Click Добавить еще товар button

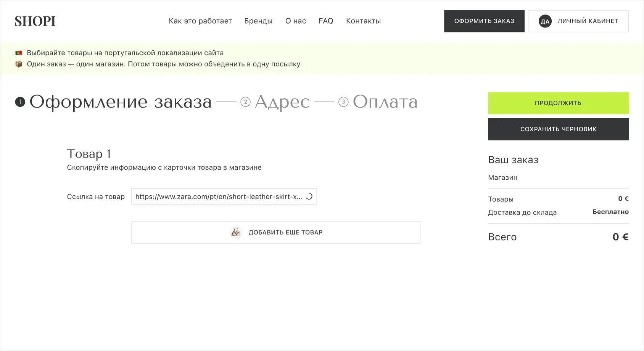click(276, 232)
